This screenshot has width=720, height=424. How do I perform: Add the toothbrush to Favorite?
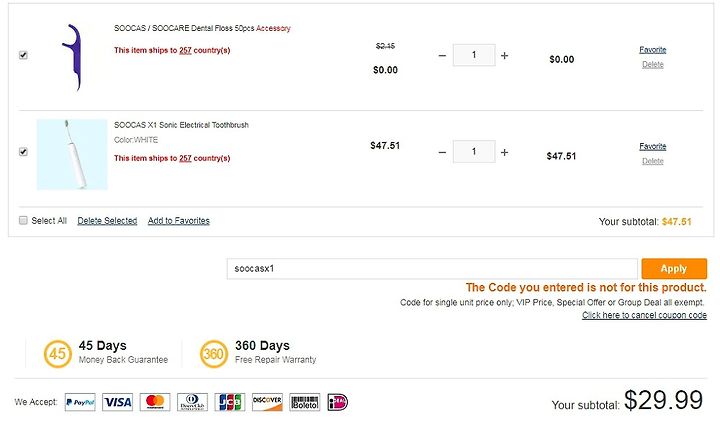click(x=652, y=146)
